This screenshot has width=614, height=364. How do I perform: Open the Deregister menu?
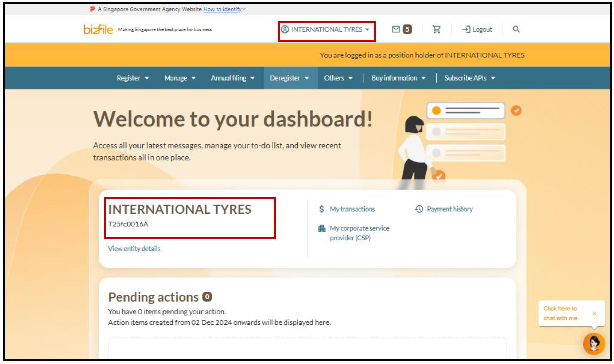[x=289, y=78]
